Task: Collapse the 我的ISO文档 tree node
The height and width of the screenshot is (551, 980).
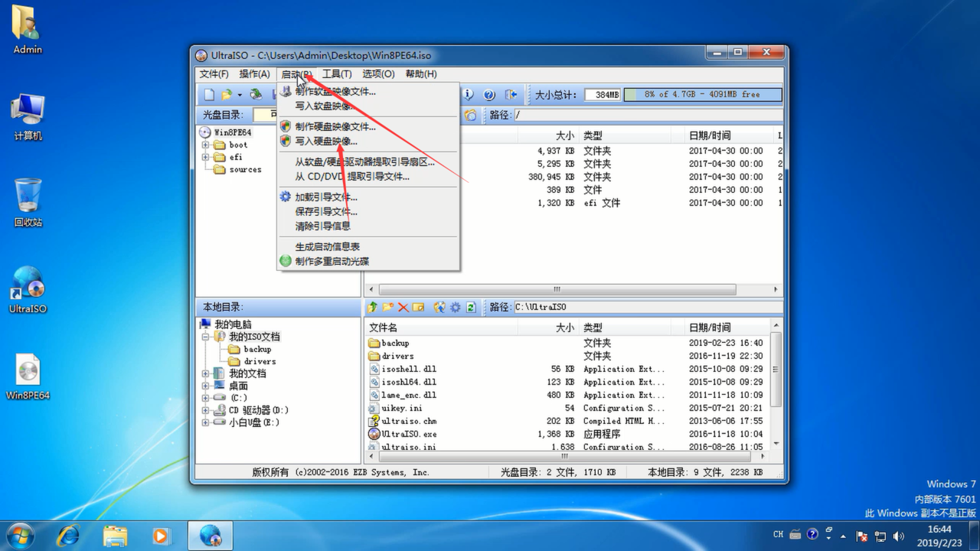Action: (x=206, y=337)
